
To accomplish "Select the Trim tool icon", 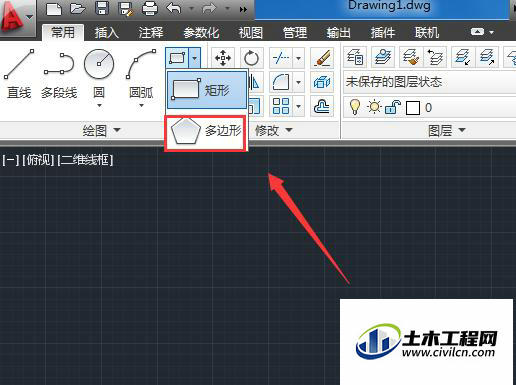I will coord(281,58).
